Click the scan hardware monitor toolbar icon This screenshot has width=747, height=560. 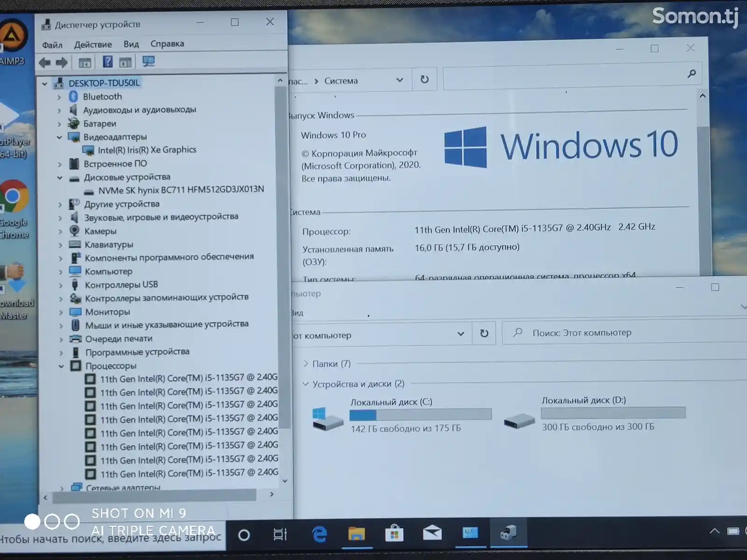click(x=148, y=61)
